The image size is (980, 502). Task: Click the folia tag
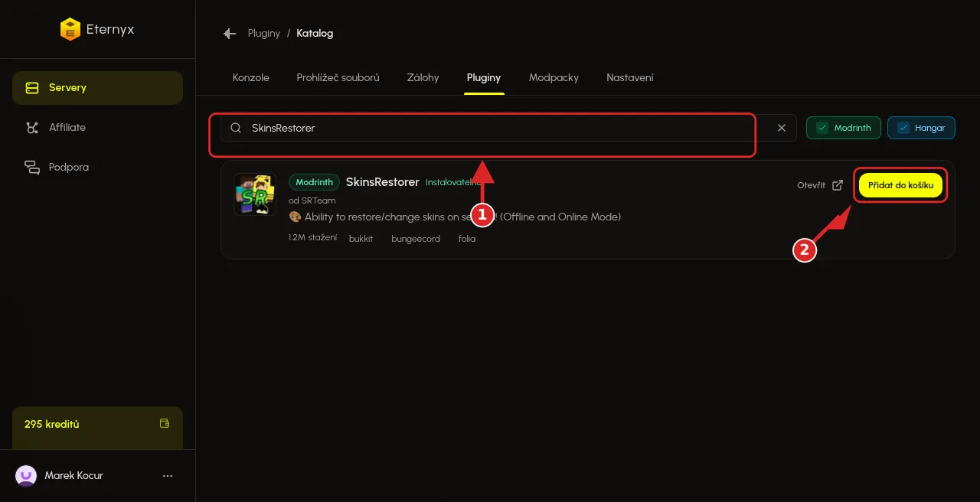(x=467, y=239)
